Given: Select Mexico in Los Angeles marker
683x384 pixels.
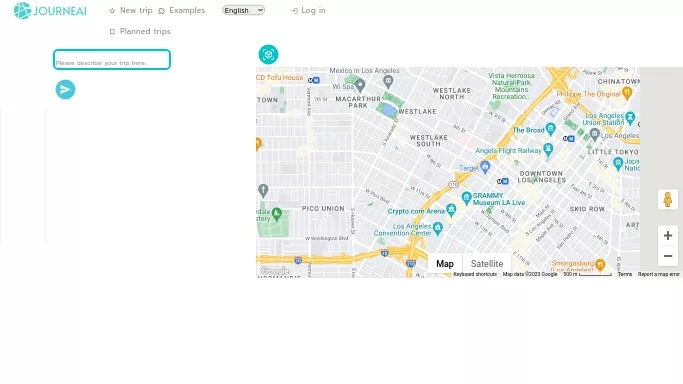Looking at the screenshot, I should click(388, 81).
